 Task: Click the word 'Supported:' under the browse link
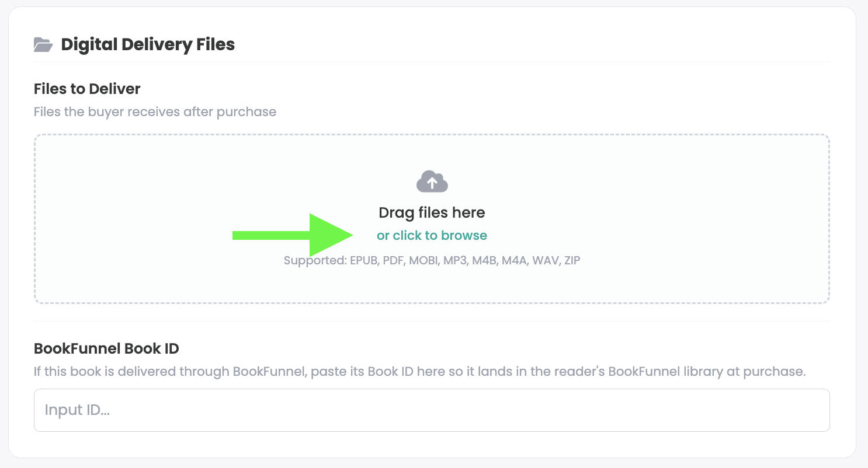[x=315, y=260]
